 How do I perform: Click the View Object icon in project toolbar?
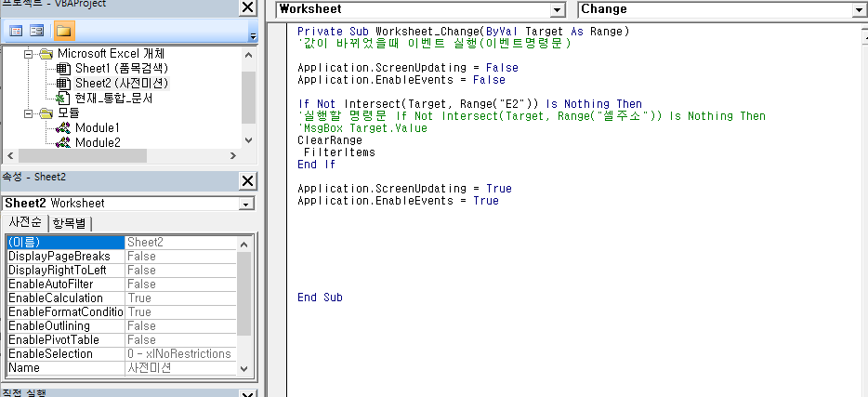click(37, 31)
